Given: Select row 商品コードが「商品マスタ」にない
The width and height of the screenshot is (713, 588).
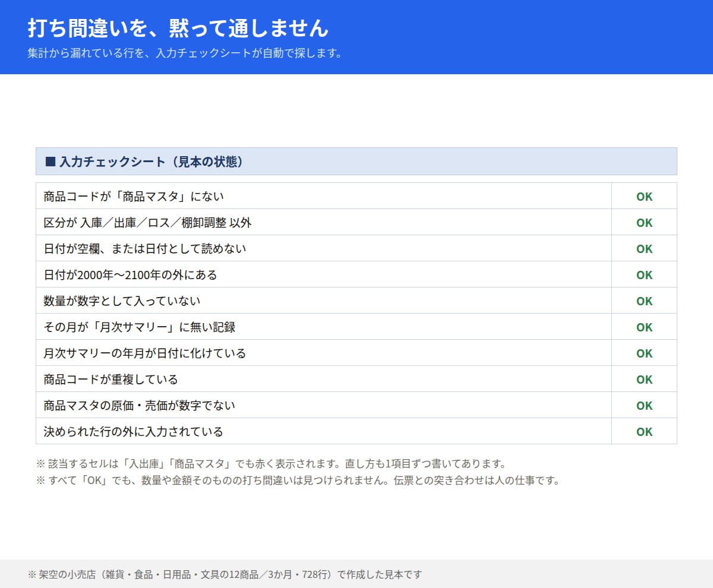Looking at the screenshot, I should tap(356, 196).
